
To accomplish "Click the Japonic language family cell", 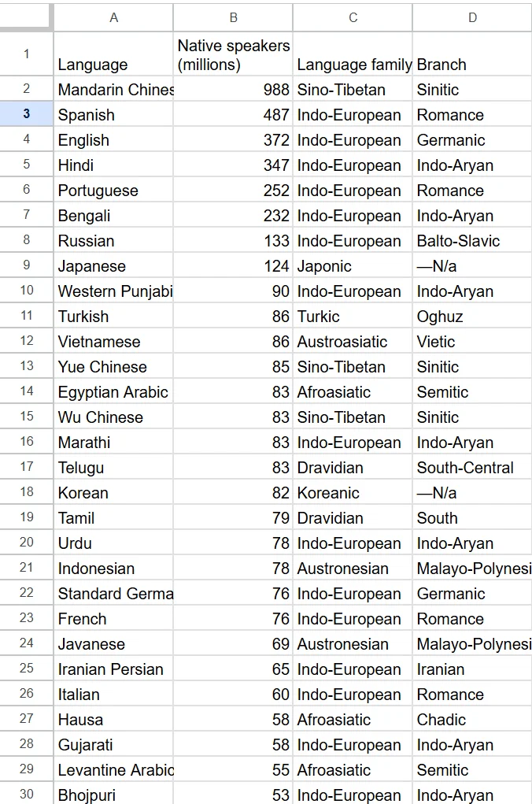I will pos(353,265).
